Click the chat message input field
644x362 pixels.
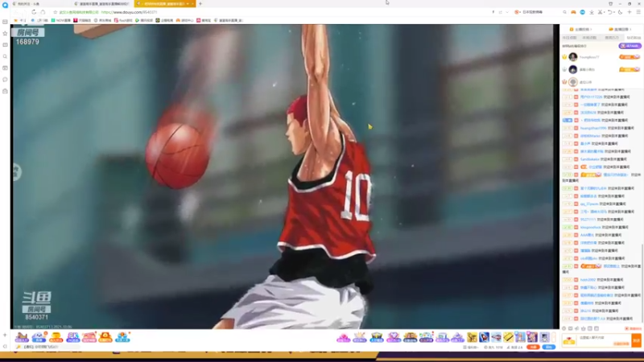pyautogui.click(x=604, y=340)
